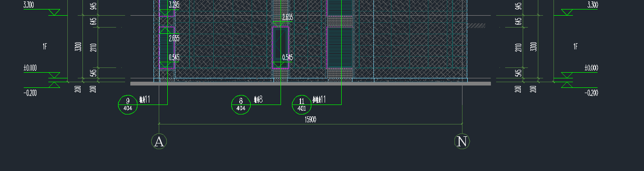Image resolution: width=644 pixels, height=171 pixels.
Task: Click the right 3.300 elevation triangle marker
Action: tap(567, 12)
